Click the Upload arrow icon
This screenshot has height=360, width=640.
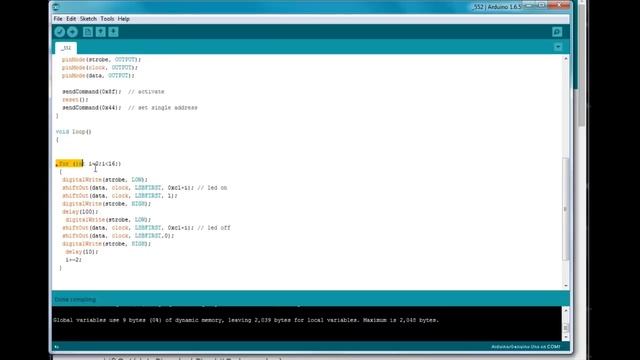(x=72, y=32)
